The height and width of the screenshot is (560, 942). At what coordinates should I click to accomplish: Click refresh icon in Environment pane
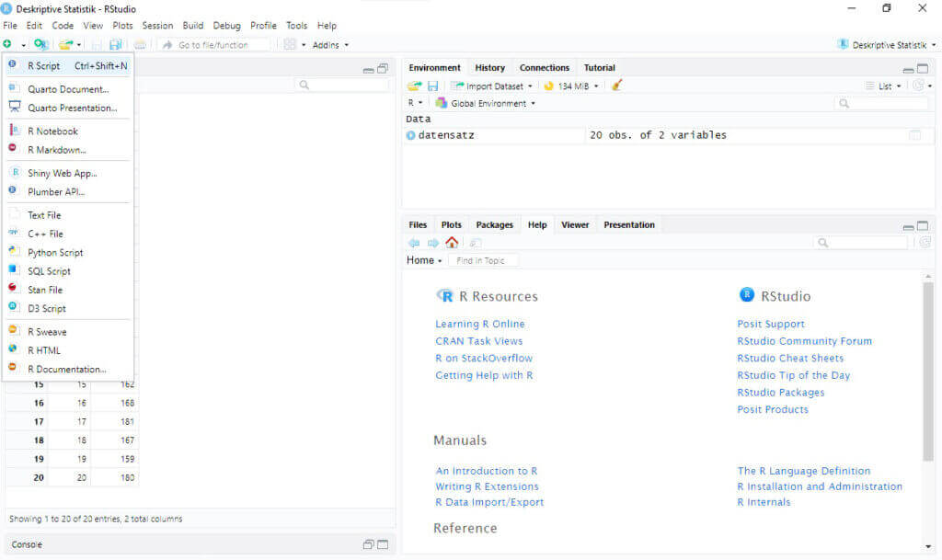918,86
